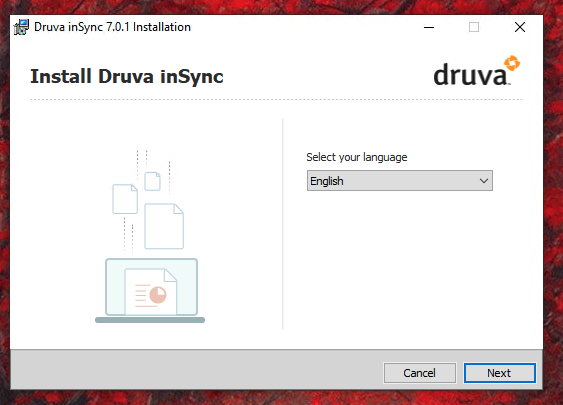Click the installer icon in title bar
Image resolution: width=563 pixels, height=405 pixels.
point(21,27)
